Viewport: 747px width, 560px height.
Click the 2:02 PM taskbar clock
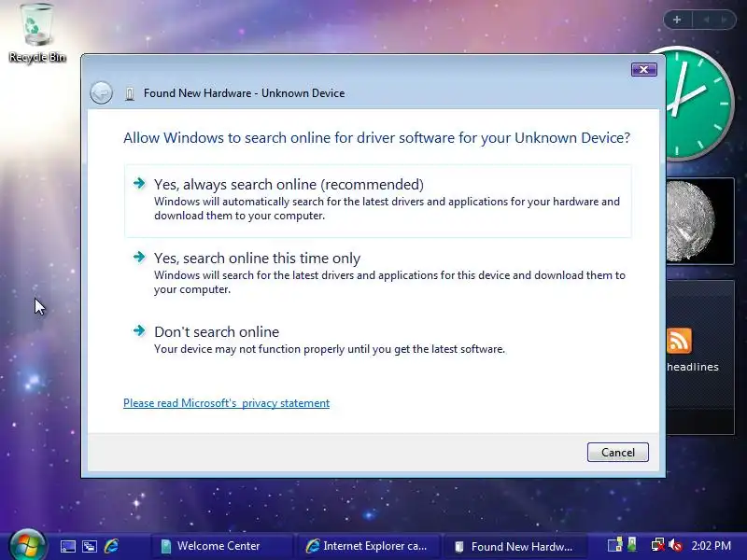pyautogui.click(x=712, y=546)
